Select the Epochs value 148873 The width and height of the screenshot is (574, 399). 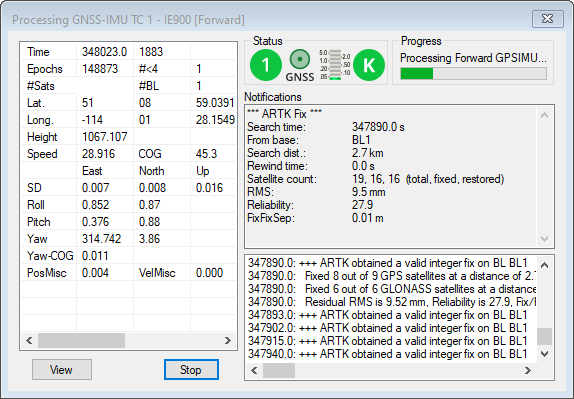pyautogui.click(x=100, y=69)
